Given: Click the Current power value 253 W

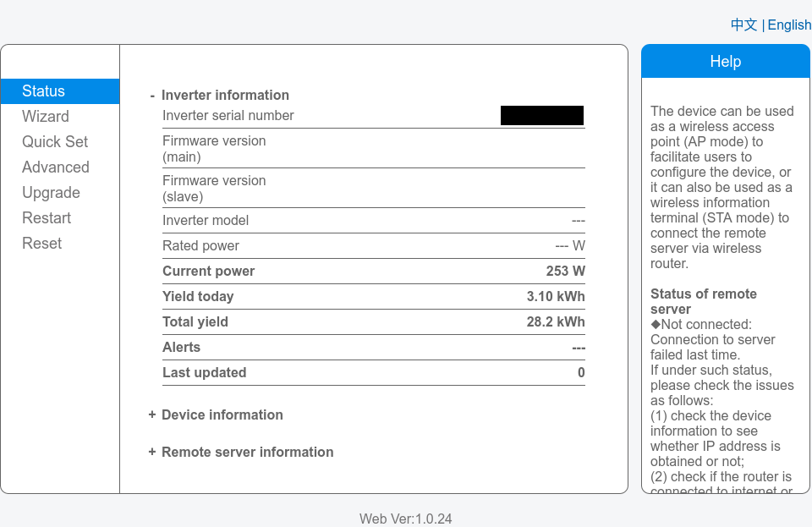Looking at the screenshot, I should pyautogui.click(x=565, y=272).
